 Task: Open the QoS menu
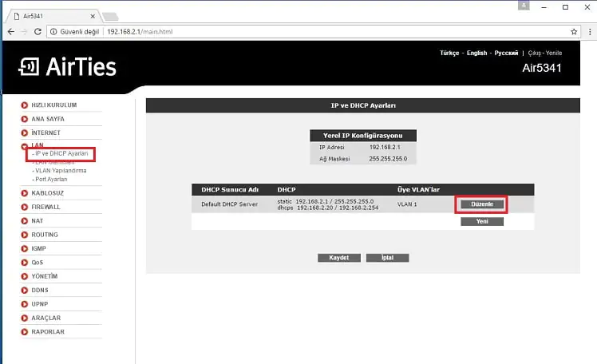38,263
